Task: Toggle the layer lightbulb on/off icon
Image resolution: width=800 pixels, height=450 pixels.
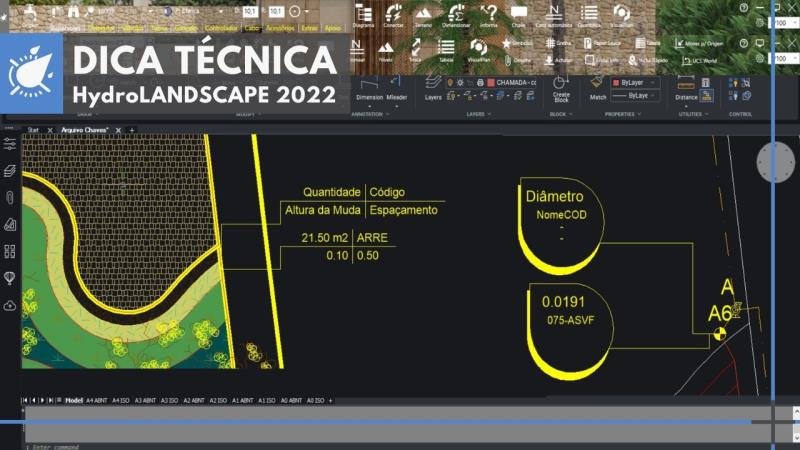Action: pyautogui.click(x=450, y=82)
